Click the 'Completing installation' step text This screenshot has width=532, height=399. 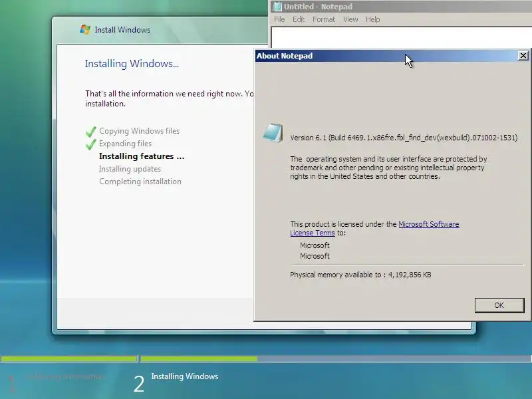(140, 182)
